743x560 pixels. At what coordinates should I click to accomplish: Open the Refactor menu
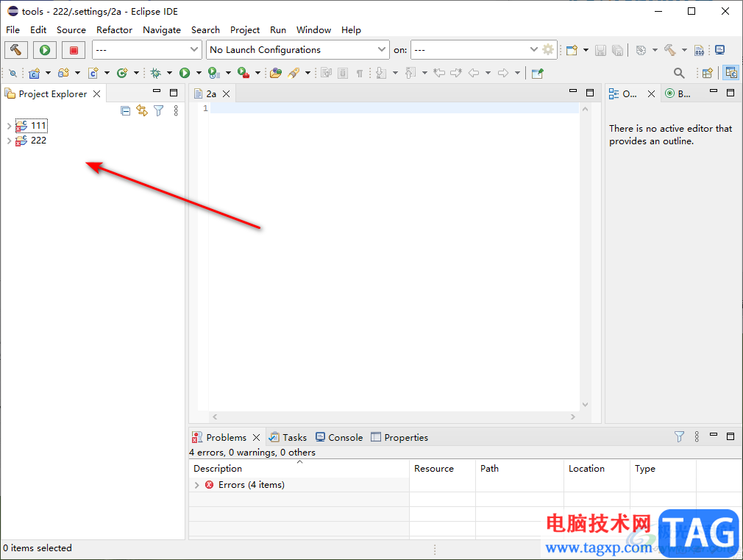[114, 30]
